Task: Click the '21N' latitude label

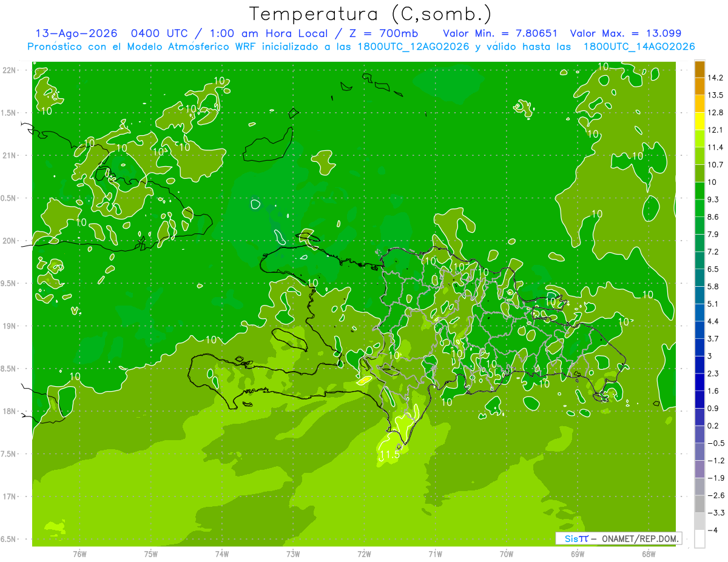Action: click(x=8, y=155)
